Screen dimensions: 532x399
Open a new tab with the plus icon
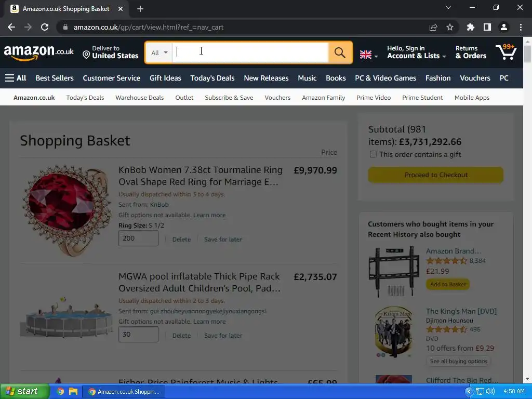140,9
